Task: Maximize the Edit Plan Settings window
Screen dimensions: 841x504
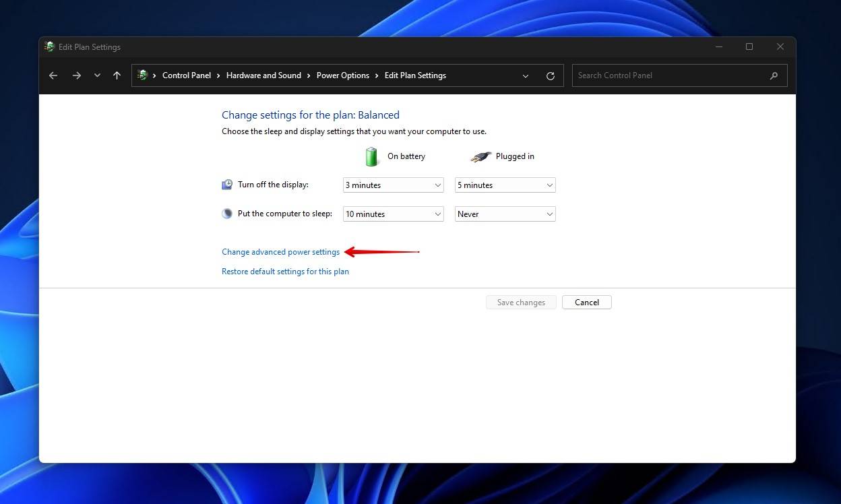Action: pyautogui.click(x=749, y=46)
